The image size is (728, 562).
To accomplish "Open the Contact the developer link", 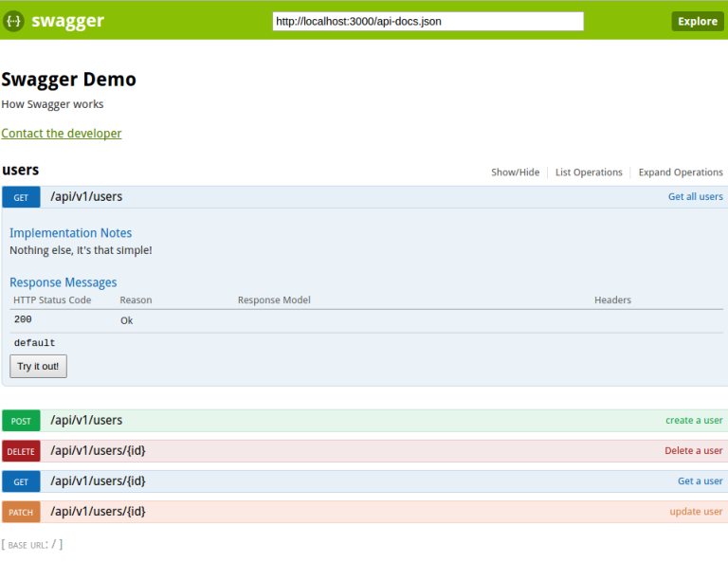I will click(62, 134).
